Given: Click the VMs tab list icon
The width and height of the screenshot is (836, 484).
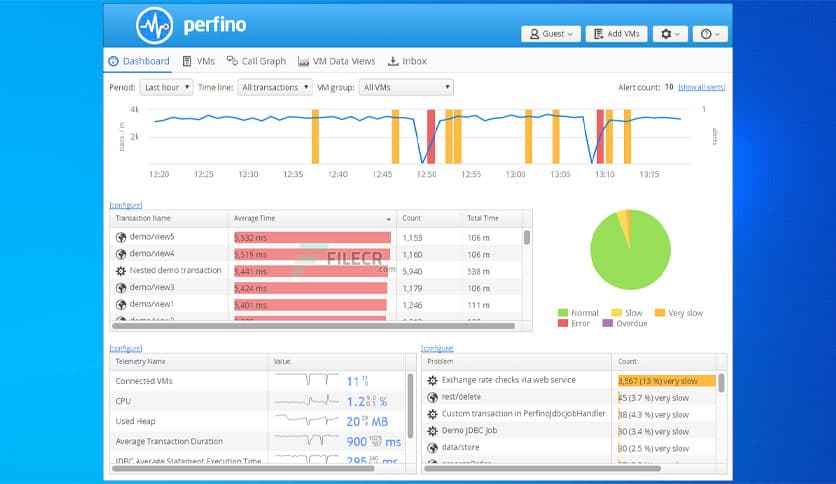Looking at the screenshot, I should [187, 61].
